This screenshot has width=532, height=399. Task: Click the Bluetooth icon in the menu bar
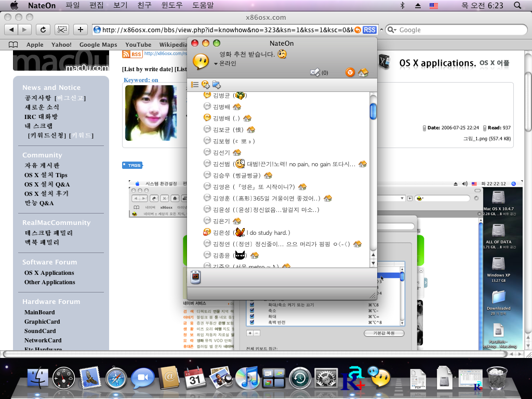[403, 5]
